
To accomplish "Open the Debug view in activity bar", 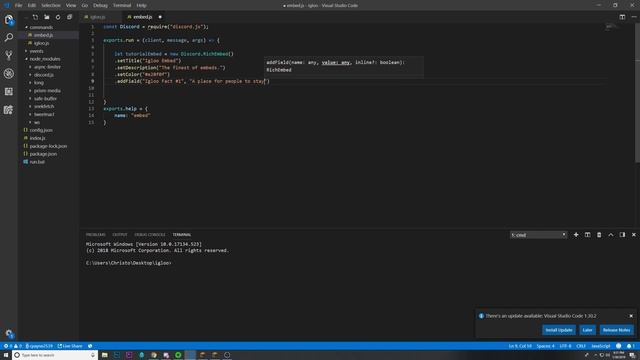I will [x=9, y=73].
